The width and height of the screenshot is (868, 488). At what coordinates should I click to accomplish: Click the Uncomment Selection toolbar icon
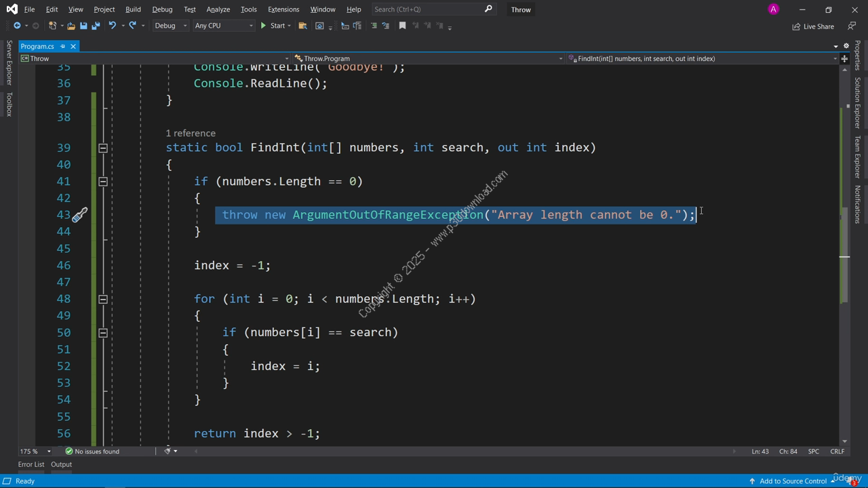[x=385, y=26]
